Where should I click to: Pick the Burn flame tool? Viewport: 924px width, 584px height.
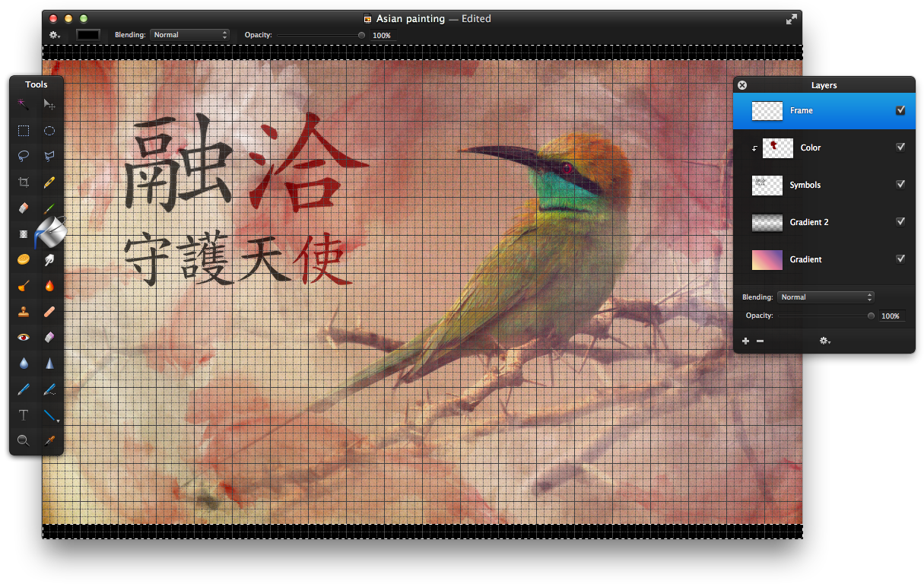tap(49, 285)
